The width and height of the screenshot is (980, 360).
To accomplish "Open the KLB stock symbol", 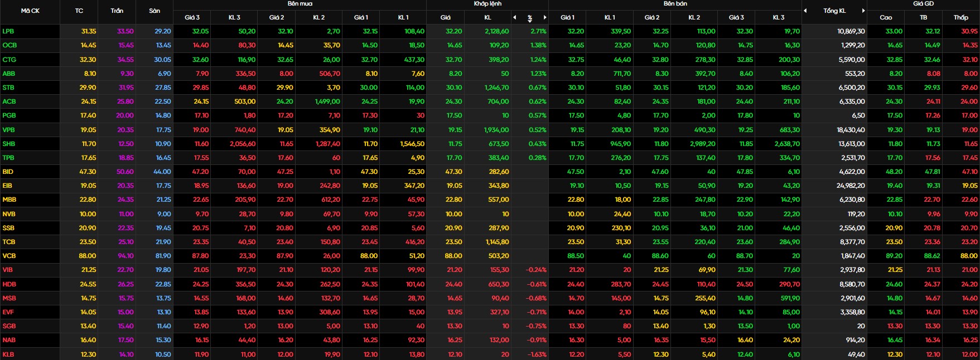I will [8, 354].
